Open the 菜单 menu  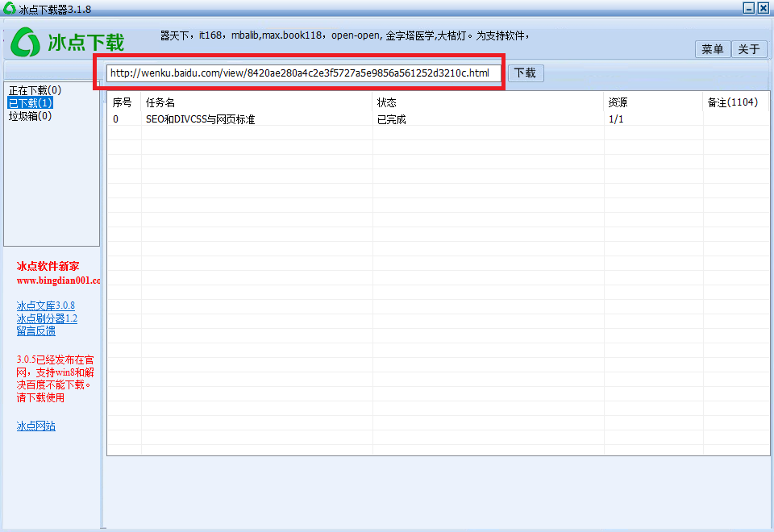point(712,49)
